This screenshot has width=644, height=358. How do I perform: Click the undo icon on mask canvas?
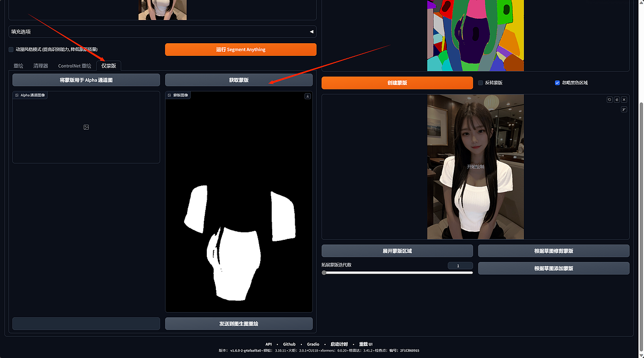(x=609, y=100)
